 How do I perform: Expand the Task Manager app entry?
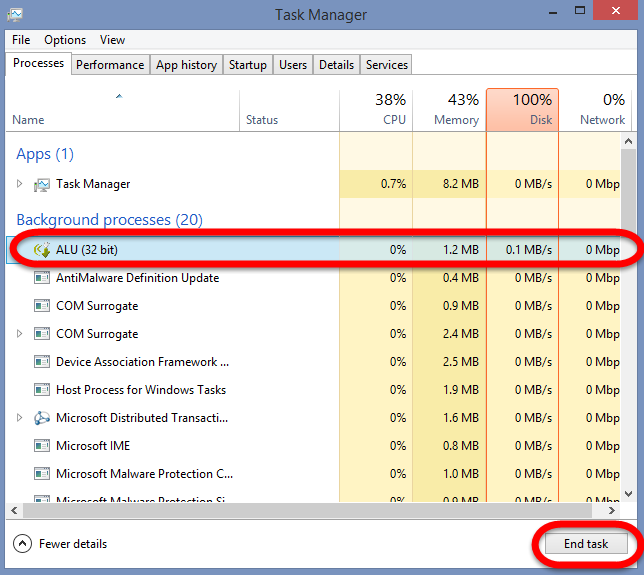tap(19, 184)
